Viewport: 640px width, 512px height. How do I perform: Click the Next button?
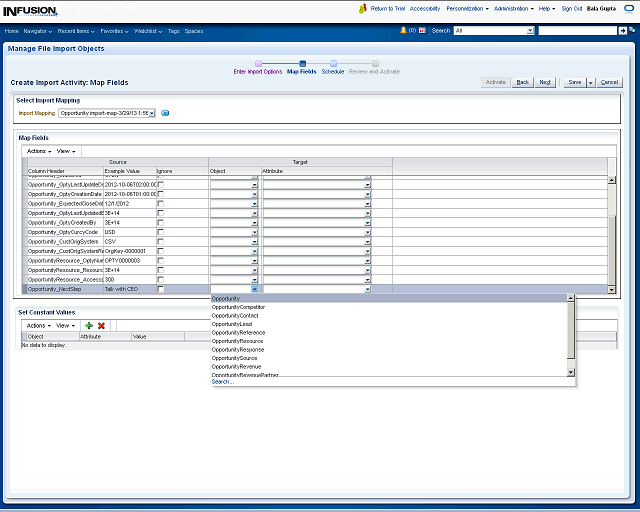(x=545, y=82)
